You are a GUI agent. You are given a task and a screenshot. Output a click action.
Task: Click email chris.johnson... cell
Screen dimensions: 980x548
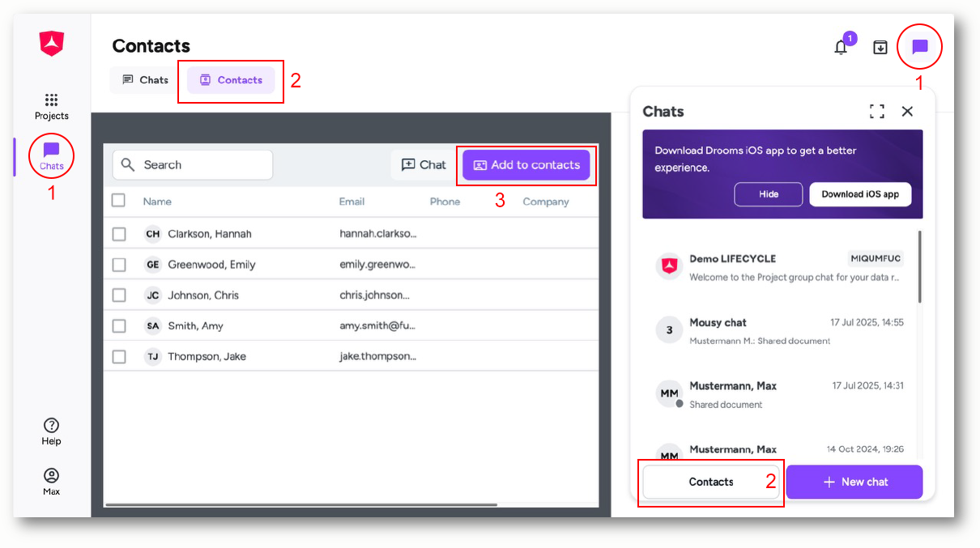click(375, 295)
